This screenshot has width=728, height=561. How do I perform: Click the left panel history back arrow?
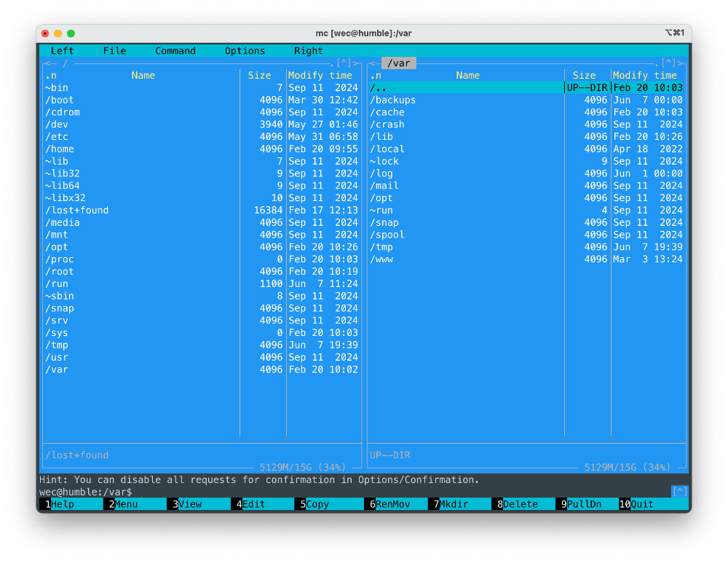47,63
